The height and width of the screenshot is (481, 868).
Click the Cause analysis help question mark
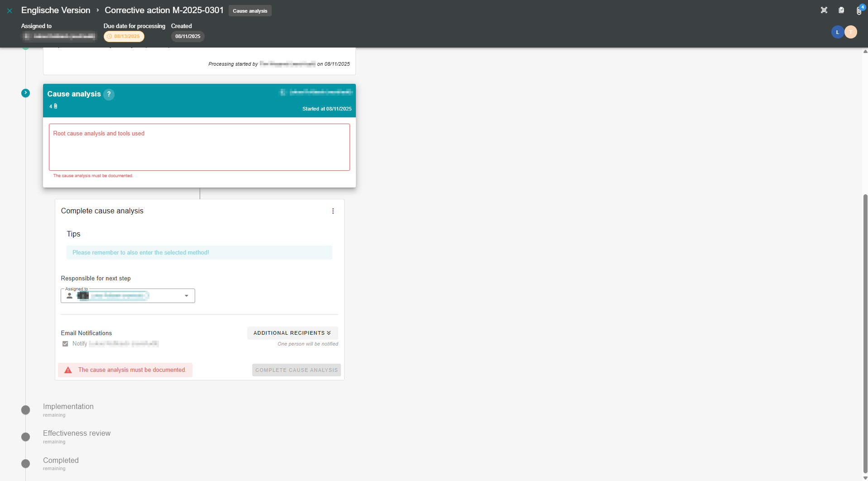109,94
